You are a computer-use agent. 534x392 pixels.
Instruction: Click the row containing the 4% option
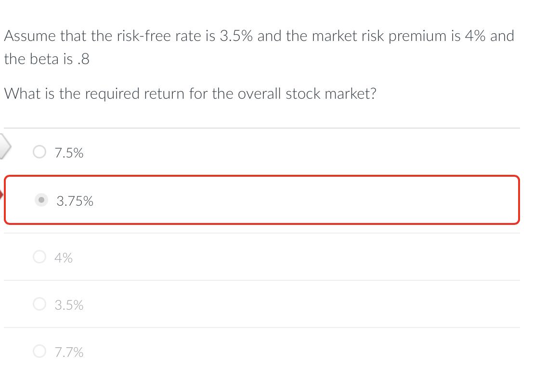265,257
